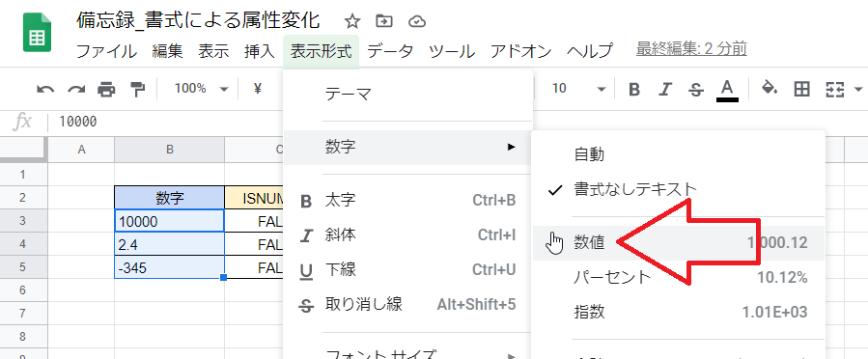This screenshot has width=868, height=359.
Task: Star this spreadsheet document
Action: 352,21
